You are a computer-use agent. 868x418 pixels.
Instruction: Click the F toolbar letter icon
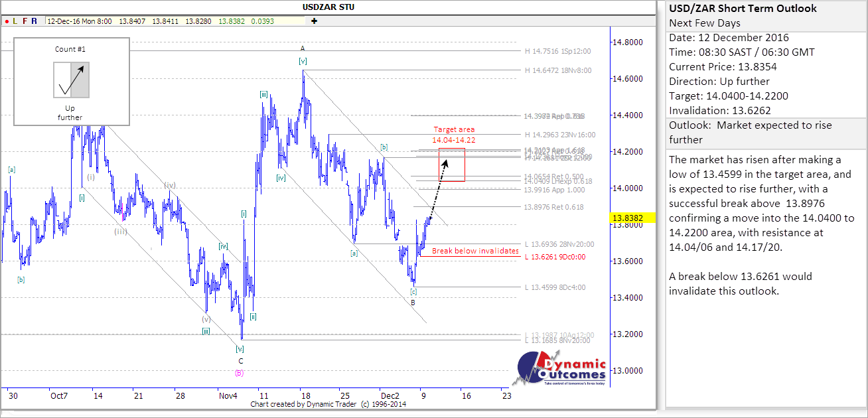(25, 21)
